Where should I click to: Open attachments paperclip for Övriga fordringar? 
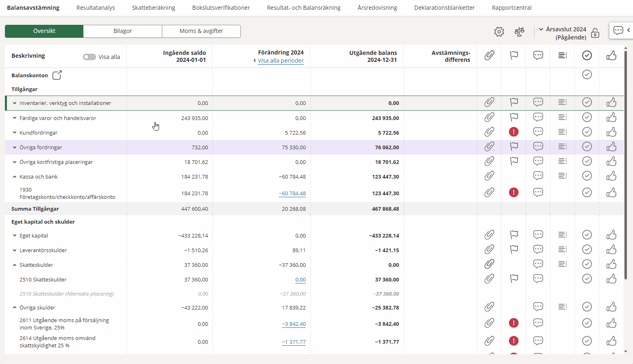(x=489, y=146)
